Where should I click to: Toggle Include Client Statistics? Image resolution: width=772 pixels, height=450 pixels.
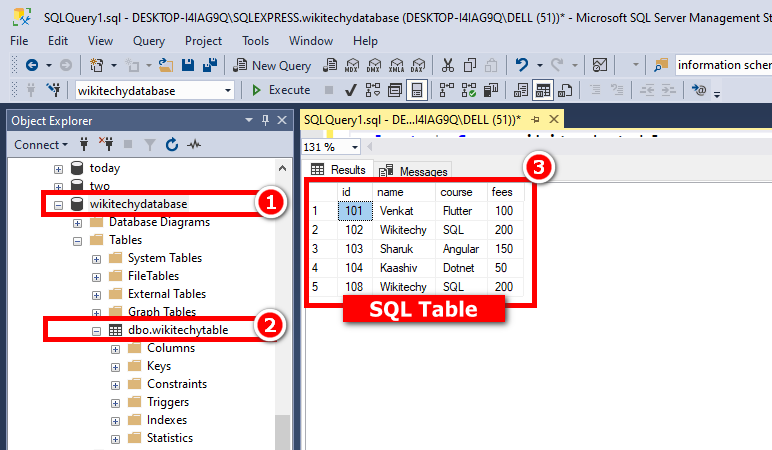tap(491, 90)
